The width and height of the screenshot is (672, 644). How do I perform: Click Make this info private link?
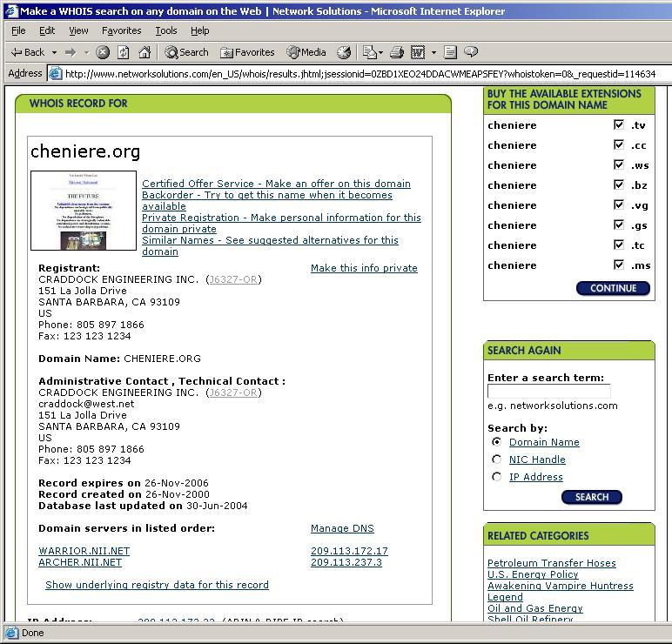364,268
